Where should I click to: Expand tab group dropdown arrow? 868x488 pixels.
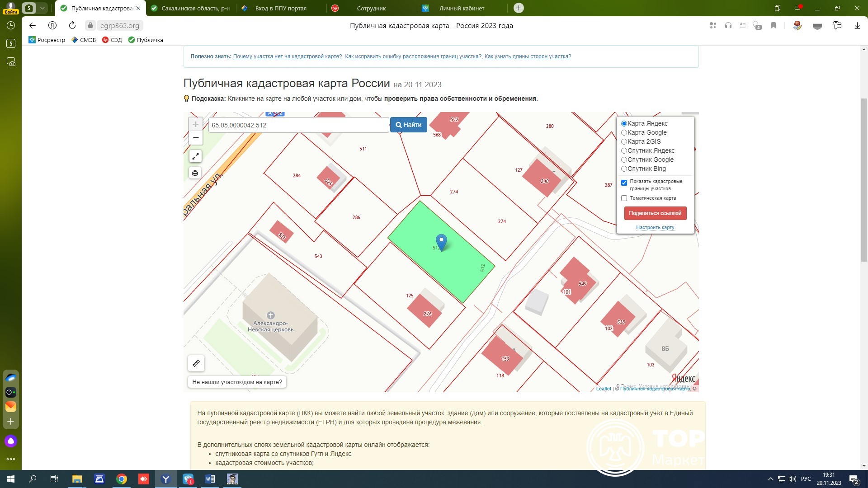(42, 8)
